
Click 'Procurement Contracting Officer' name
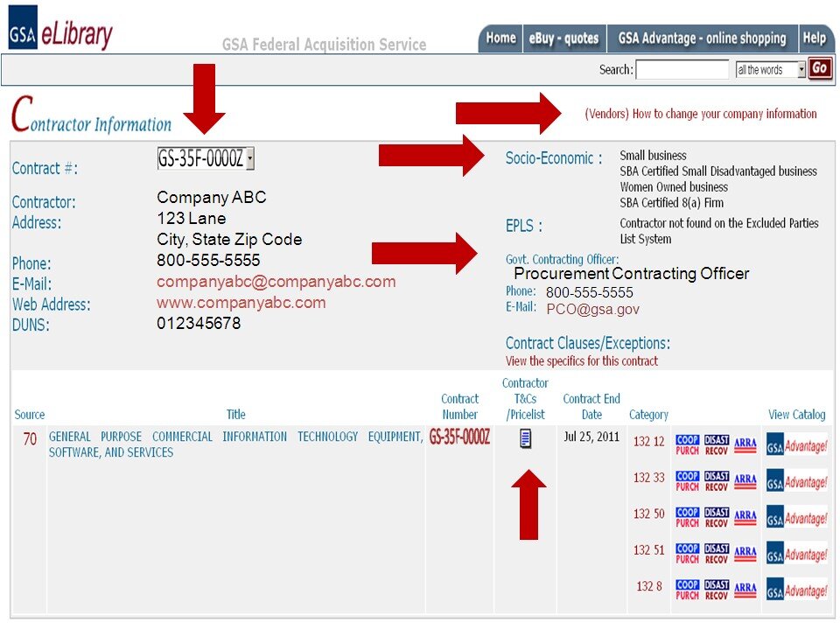click(632, 274)
